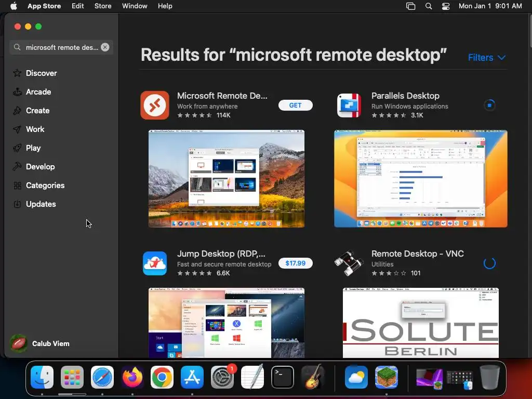Open the Store menu
Image resolution: width=532 pixels, height=399 pixels.
(103, 6)
